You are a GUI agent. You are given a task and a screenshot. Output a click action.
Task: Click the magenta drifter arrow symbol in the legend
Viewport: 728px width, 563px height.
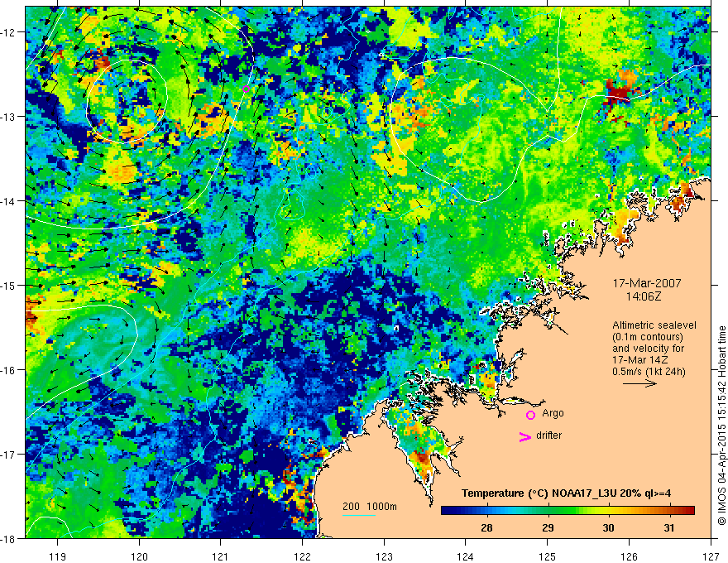click(524, 436)
